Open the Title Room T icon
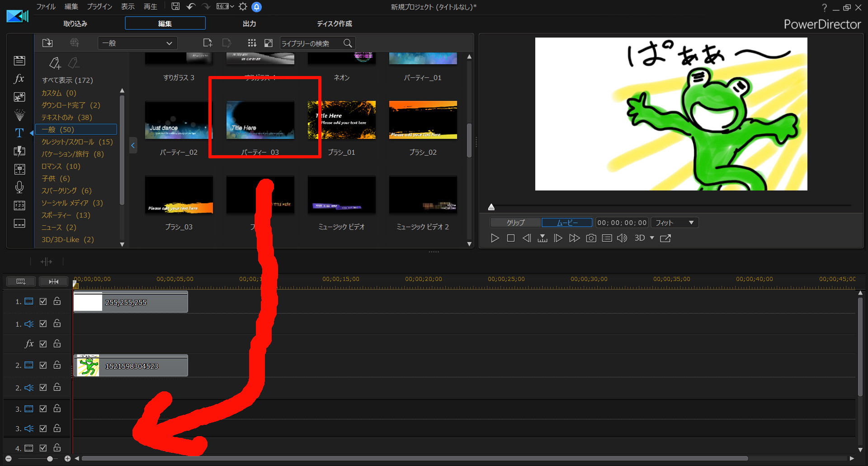This screenshot has height=466, width=868. click(x=19, y=133)
